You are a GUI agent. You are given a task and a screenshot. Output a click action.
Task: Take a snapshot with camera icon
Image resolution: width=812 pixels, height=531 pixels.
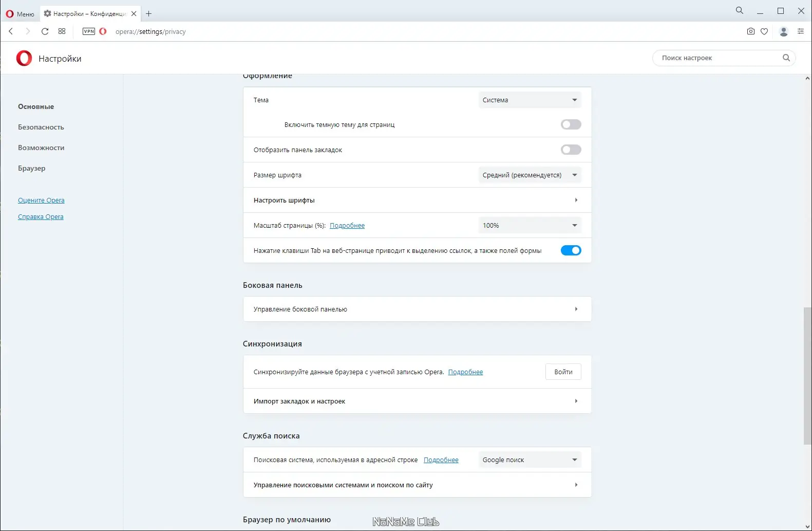tap(750, 31)
